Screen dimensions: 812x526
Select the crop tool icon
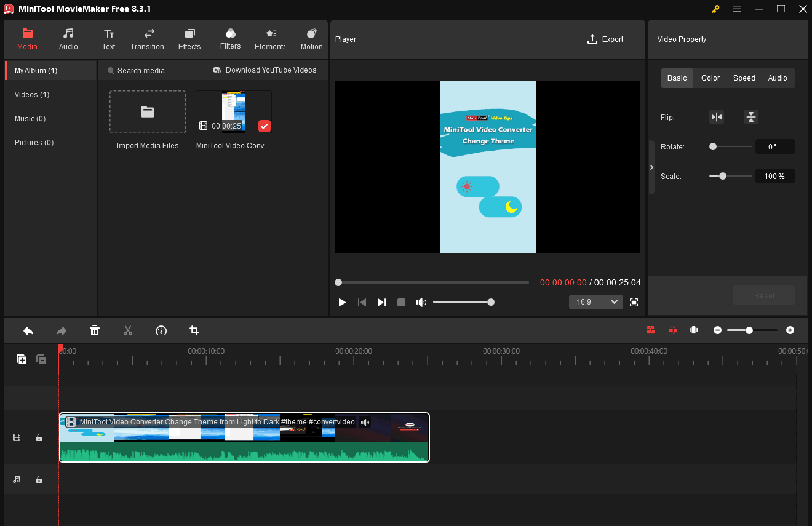click(x=194, y=330)
